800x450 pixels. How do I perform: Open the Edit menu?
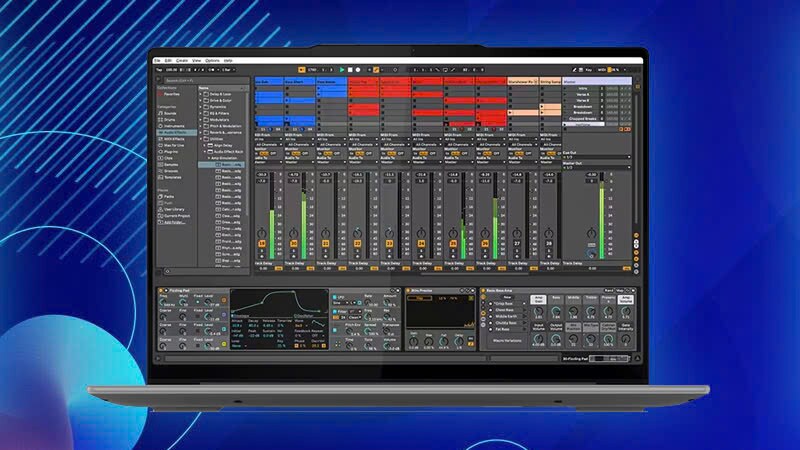(168, 61)
